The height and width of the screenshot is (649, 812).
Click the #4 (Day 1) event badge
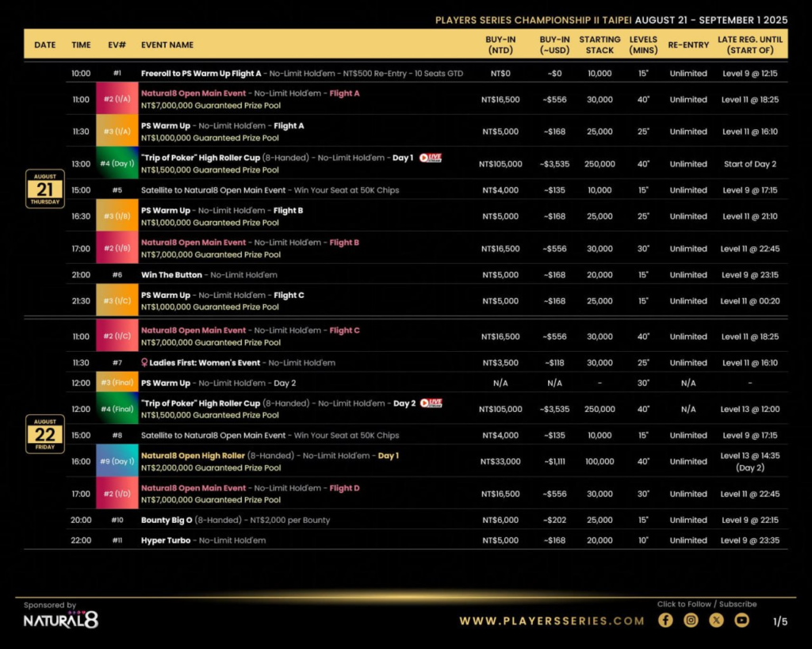click(117, 163)
